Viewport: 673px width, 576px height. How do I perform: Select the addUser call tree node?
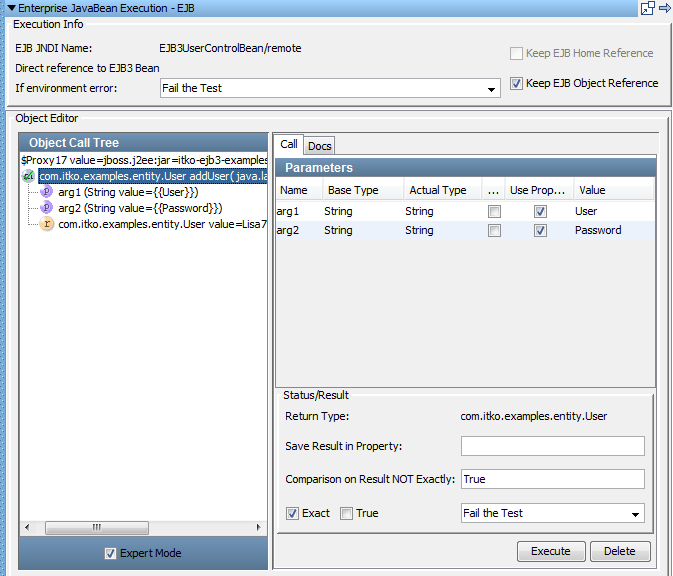pos(153,176)
